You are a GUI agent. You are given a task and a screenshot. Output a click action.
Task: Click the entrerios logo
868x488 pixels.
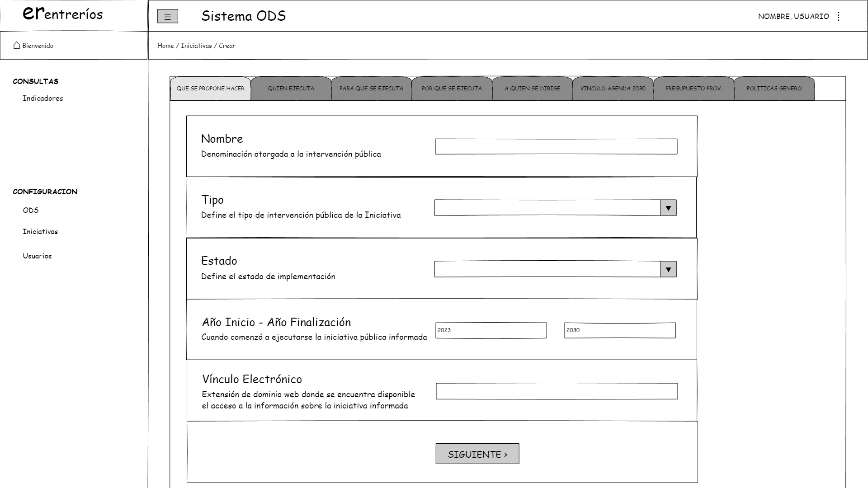(63, 14)
